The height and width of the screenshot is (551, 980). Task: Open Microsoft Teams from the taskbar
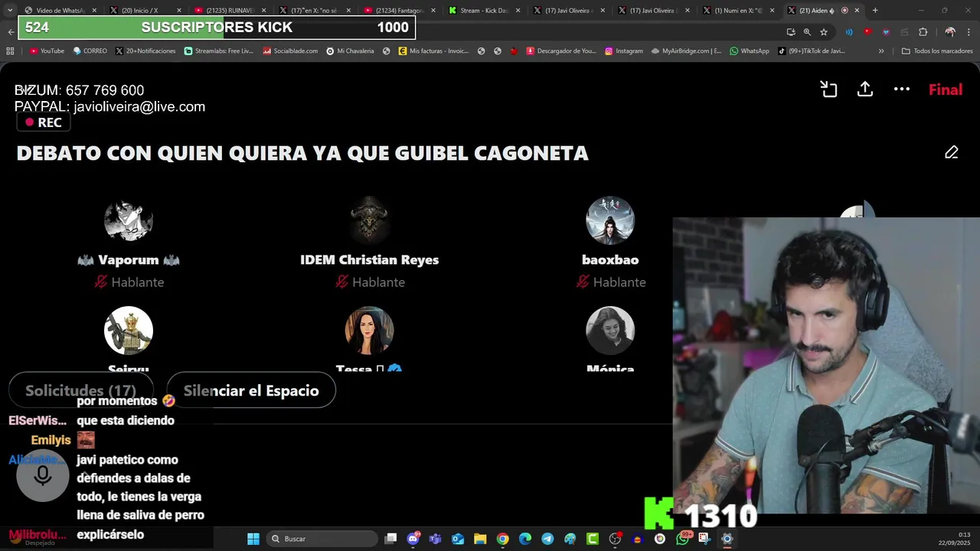coord(436,539)
